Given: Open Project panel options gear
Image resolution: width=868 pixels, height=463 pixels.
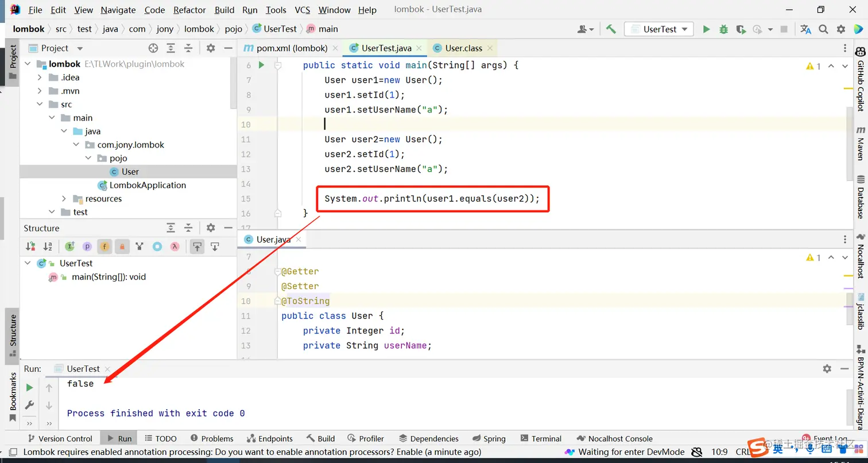Looking at the screenshot, I should (x=211, y=48).
